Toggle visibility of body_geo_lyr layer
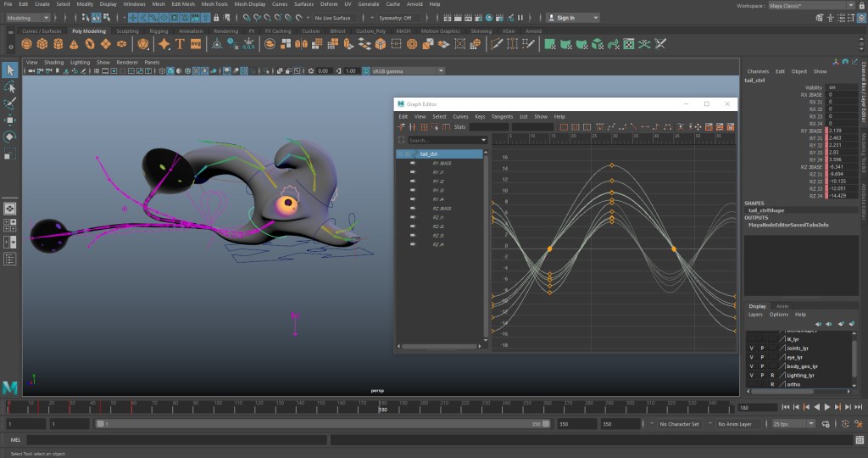Image resolution: width=868 pixels, height=458 pixels. (x=751, y=366)
